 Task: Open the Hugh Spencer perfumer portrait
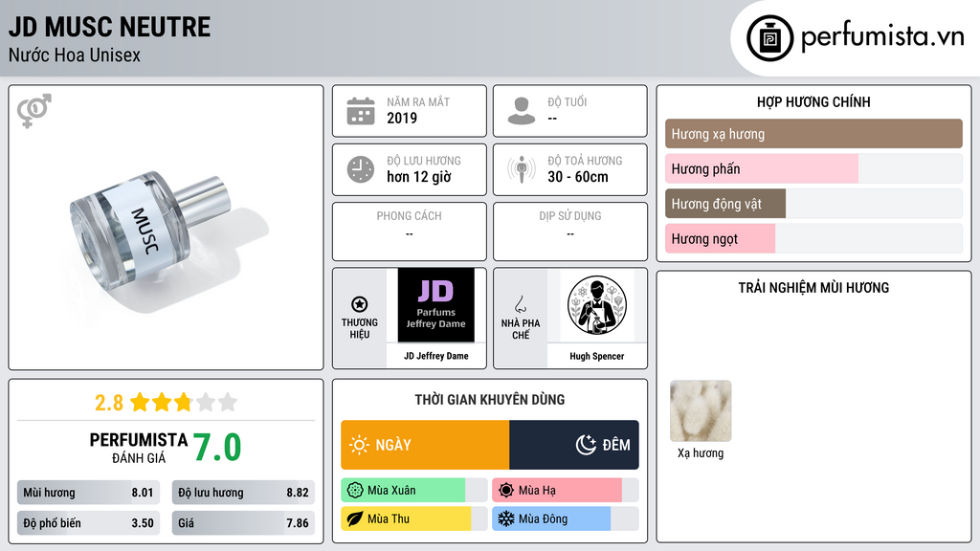597,305
